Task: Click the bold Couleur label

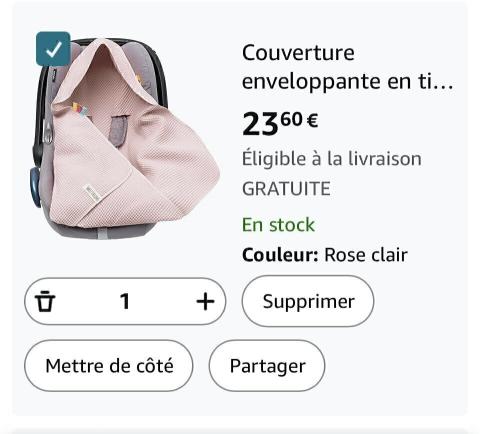Action: coord(280,255)
